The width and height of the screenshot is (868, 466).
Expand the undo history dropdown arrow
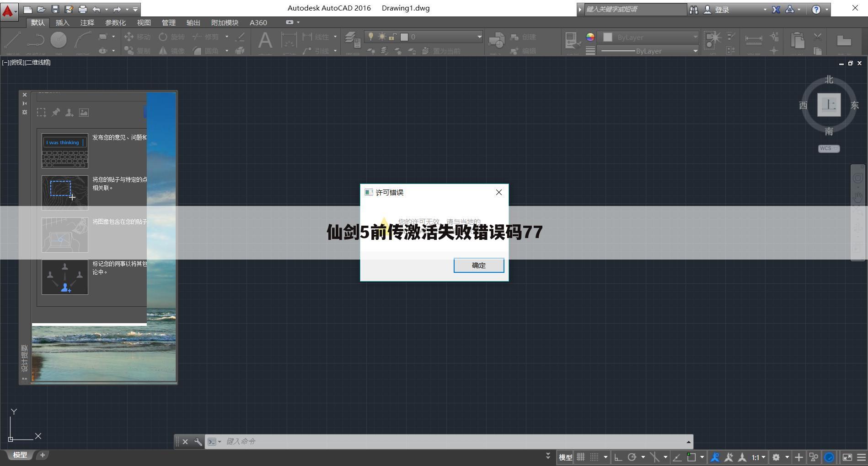coord(107,9)
